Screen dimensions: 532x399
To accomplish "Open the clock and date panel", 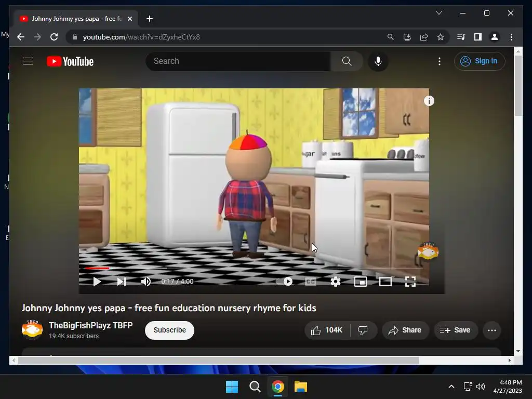I will (507, 387).
